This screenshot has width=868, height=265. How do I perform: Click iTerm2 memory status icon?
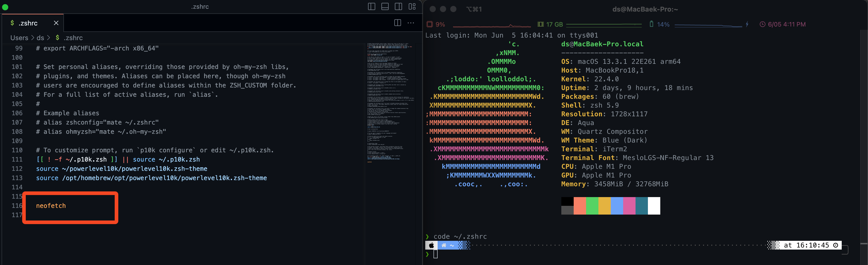[540, 24]
